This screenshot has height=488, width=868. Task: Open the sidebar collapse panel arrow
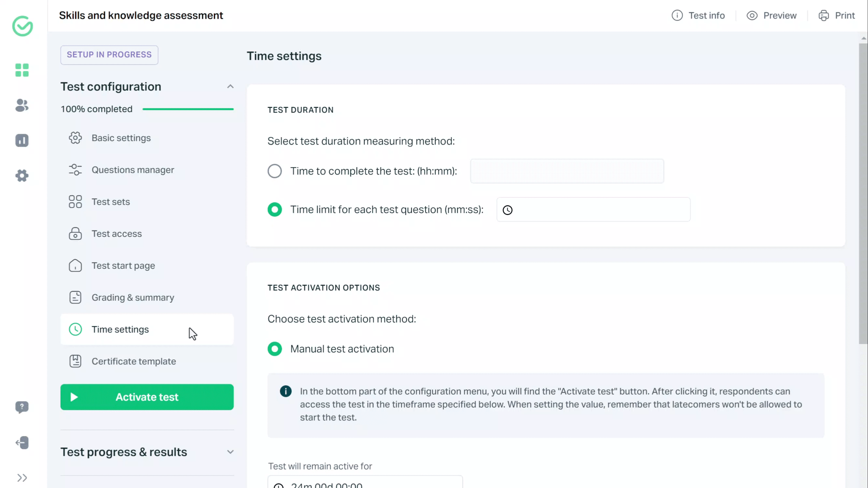22,478
